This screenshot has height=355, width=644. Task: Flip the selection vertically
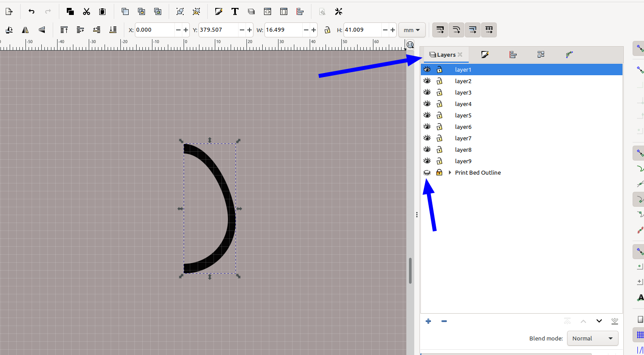click(x=42, y=30)
